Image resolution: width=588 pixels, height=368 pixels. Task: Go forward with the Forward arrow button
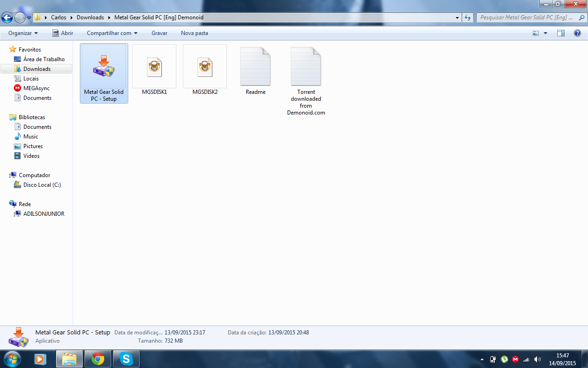(20, 18)
